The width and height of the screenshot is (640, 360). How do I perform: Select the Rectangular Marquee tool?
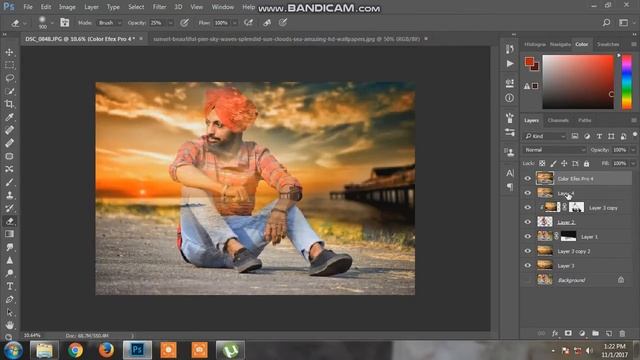pos(9,65)
